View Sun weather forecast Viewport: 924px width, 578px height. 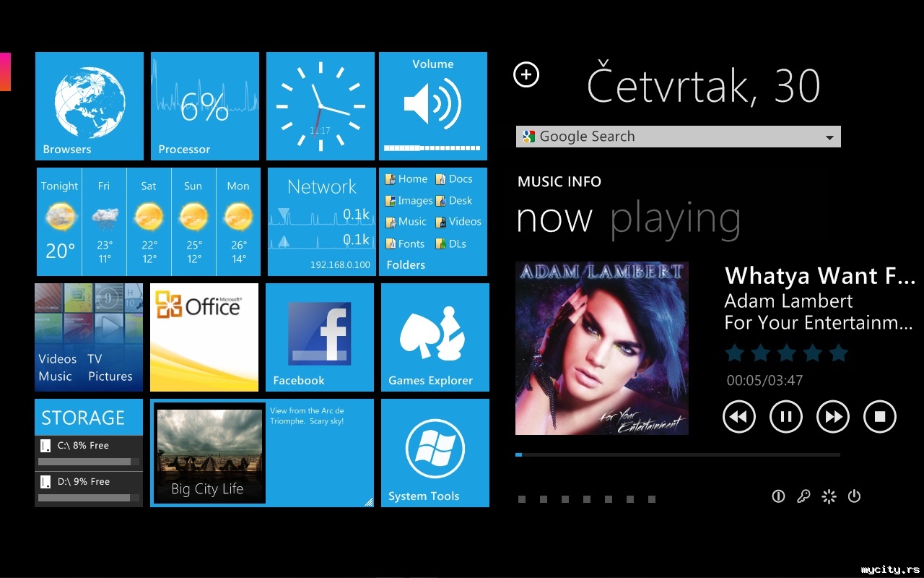click(193, 222)
